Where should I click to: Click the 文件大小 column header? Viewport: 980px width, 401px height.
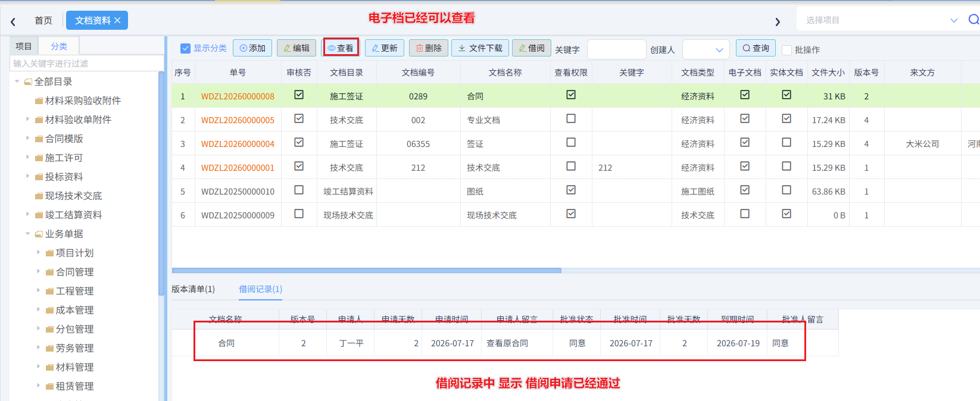tap(828, 73)
